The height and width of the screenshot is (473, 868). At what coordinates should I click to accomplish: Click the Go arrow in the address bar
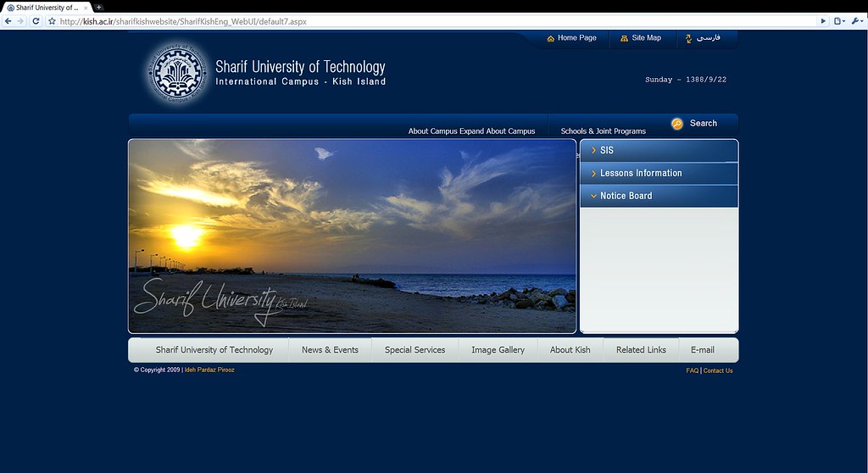[x=822, y=20]
